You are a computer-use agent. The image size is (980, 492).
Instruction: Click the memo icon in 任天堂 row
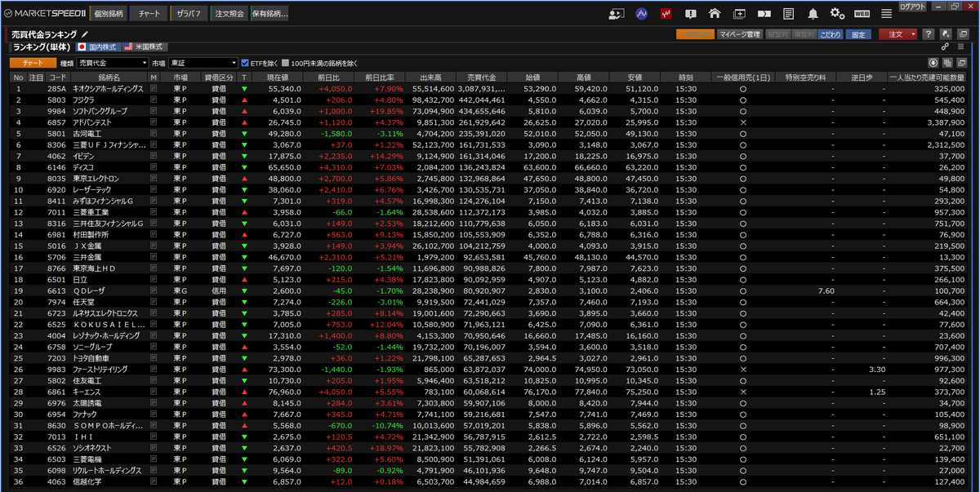pos(154,302)
